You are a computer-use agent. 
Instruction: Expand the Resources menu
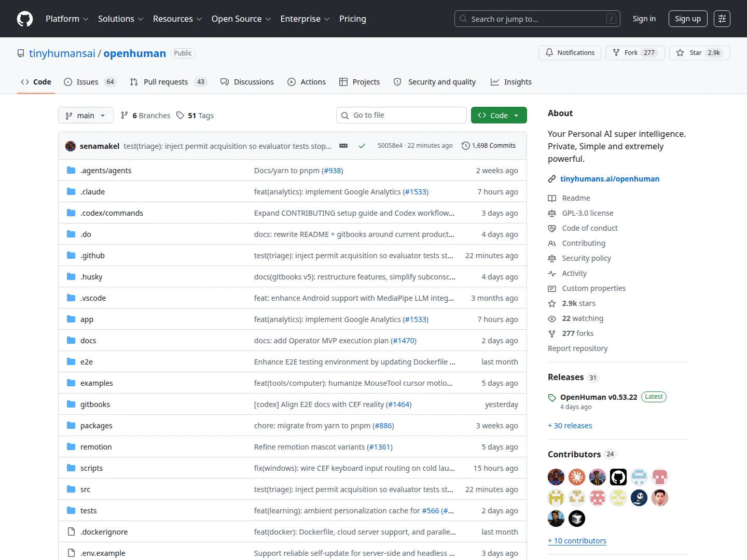(x=177, y=19)
